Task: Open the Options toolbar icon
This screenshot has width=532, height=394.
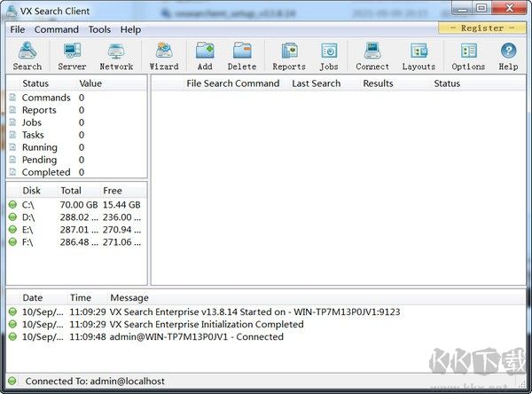Action: 468,56
